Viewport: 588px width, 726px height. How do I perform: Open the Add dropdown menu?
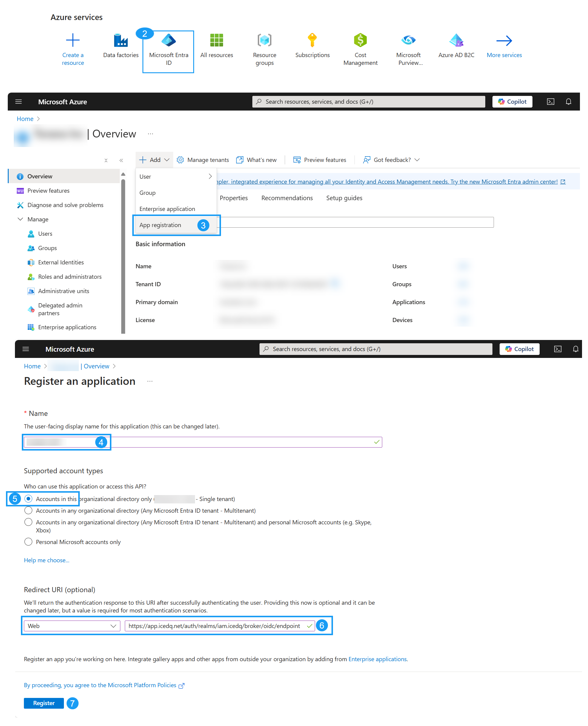pyautogui.click(x=154, y=160)
